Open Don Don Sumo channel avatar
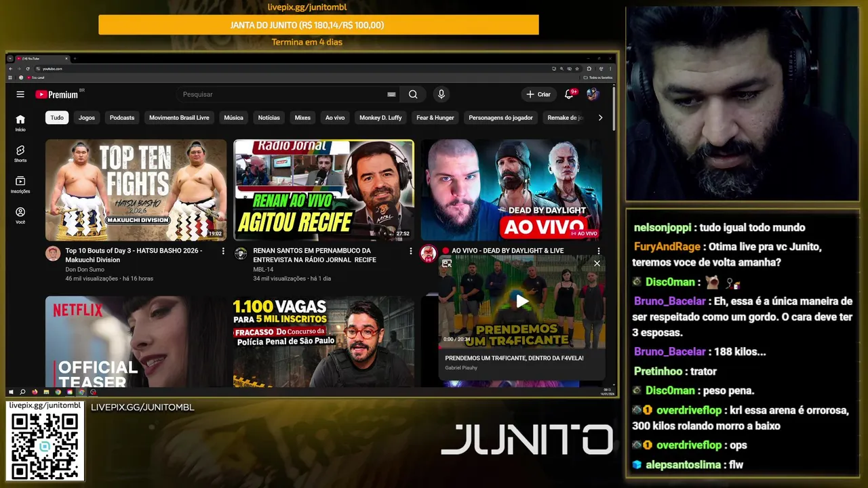868x488 pixels. 53,253
